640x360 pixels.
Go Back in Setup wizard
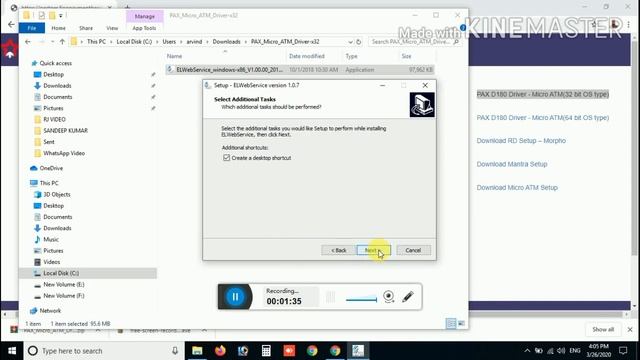pyautogui.click(x=338, y=250)
